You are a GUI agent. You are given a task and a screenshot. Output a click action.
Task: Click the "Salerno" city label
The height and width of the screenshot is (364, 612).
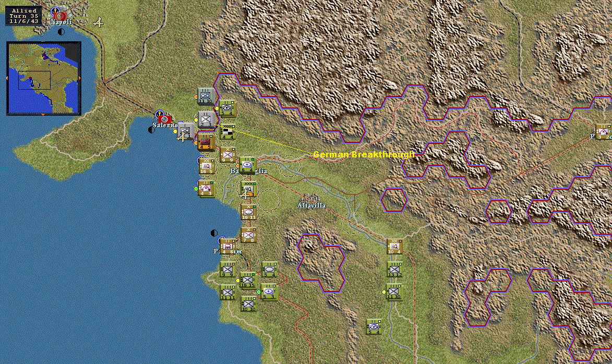tap(165, 125)
